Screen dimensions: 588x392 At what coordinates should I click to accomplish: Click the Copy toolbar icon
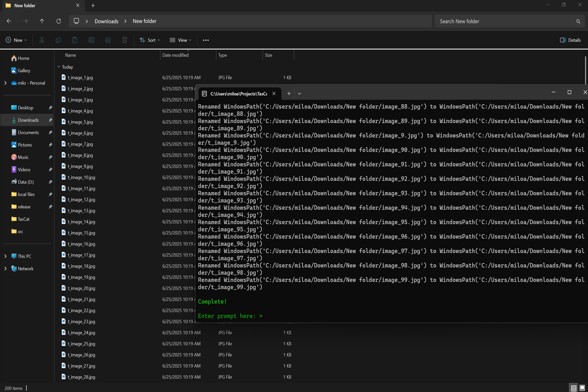click(58, 40)
